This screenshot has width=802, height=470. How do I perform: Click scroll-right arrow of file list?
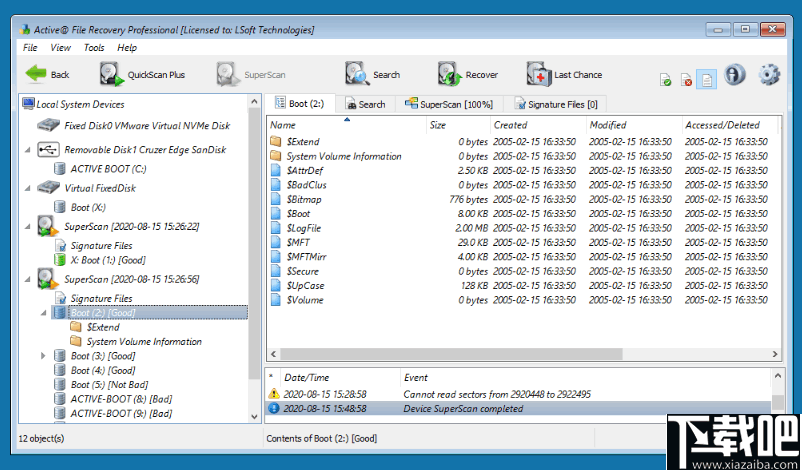775,354
